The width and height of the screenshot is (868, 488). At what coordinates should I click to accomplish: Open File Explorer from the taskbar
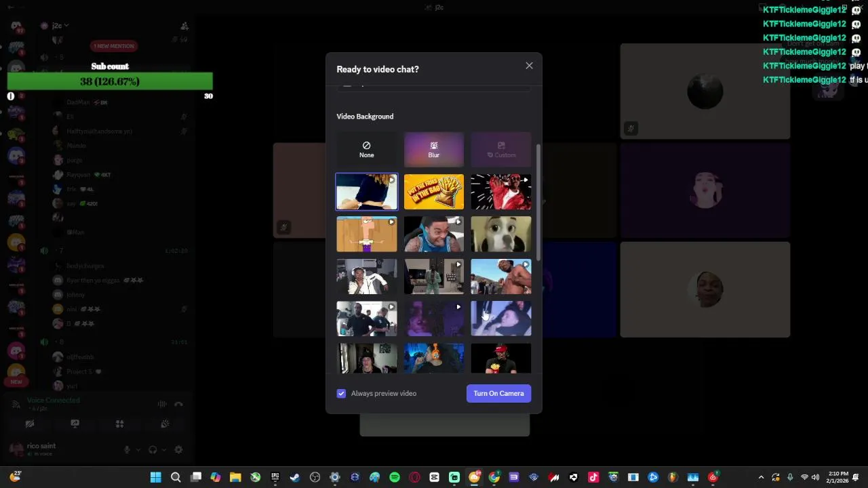point(235,477)
